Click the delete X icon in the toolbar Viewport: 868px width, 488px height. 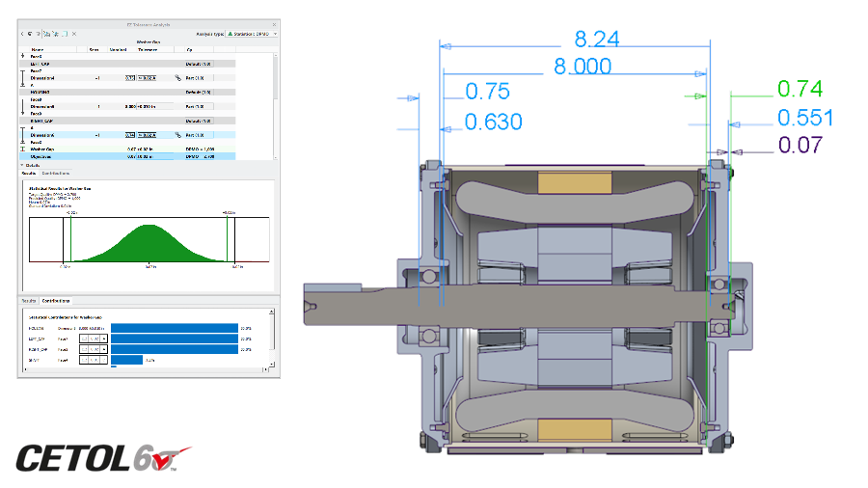(75, 33)
